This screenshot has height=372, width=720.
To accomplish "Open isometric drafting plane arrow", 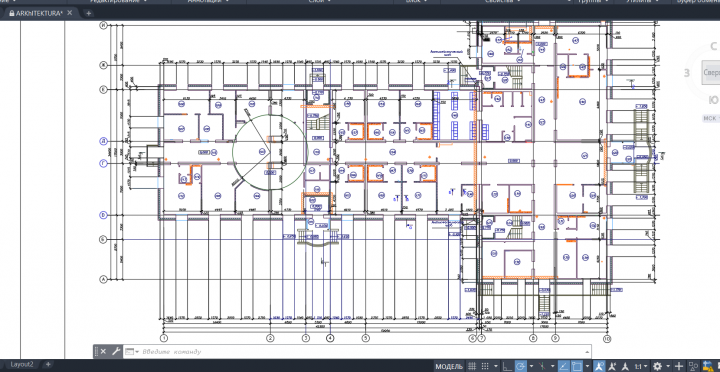I will [552, 366].
